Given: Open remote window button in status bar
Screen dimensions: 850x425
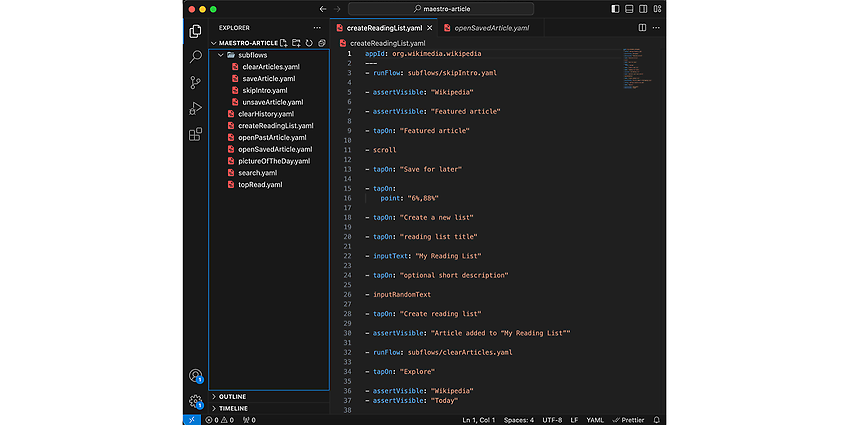Looking at the screenshot, I should point(192,420).
